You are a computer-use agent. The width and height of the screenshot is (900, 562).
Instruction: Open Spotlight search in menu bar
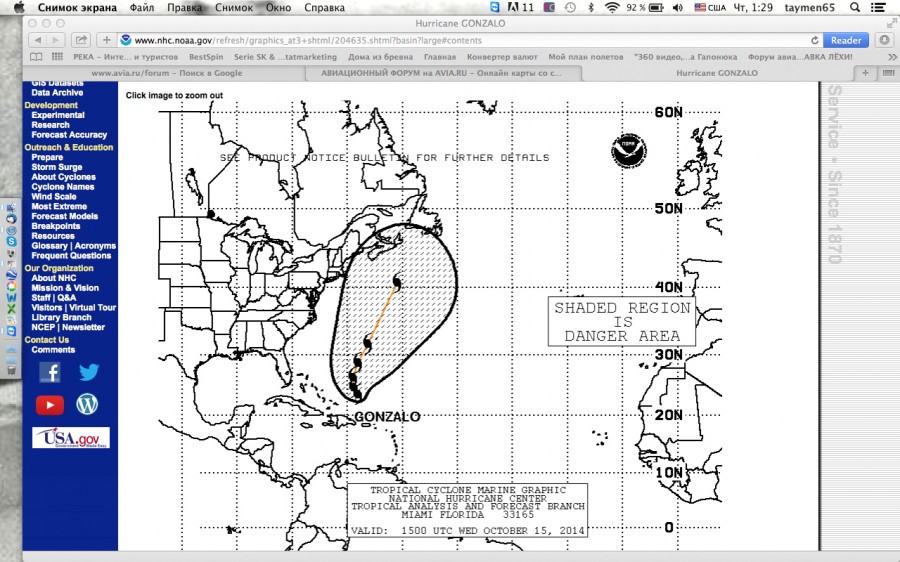pos(855,7)
